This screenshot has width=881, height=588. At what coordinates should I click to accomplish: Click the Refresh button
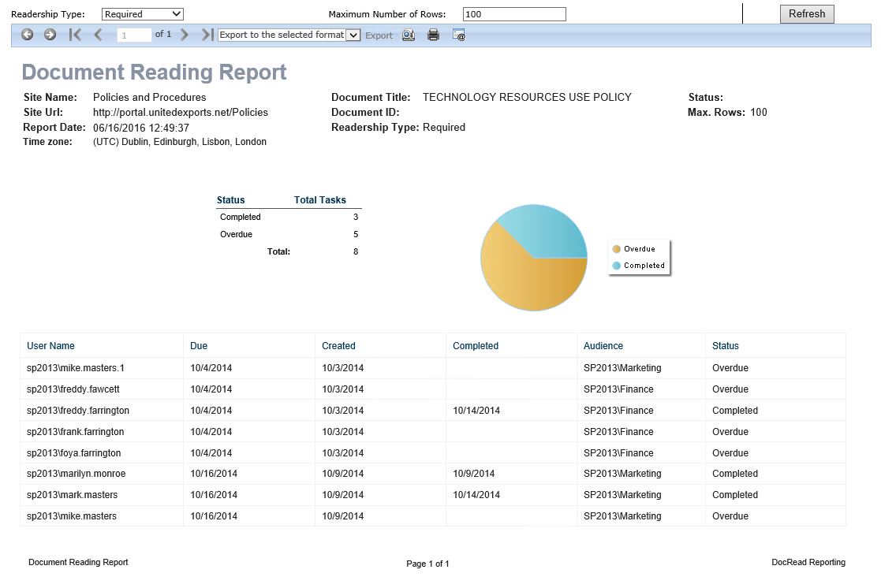806,14
